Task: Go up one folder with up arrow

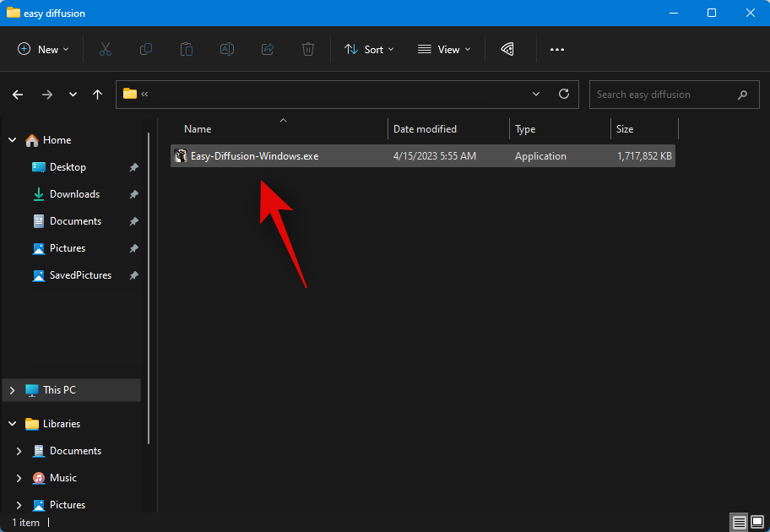Action: pos(98,95)
